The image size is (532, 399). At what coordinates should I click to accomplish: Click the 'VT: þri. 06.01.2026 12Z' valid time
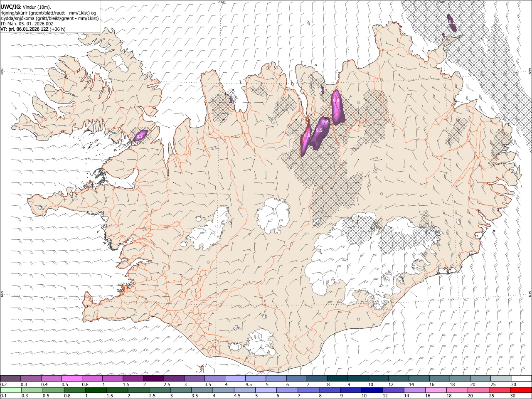pos(25,30)
